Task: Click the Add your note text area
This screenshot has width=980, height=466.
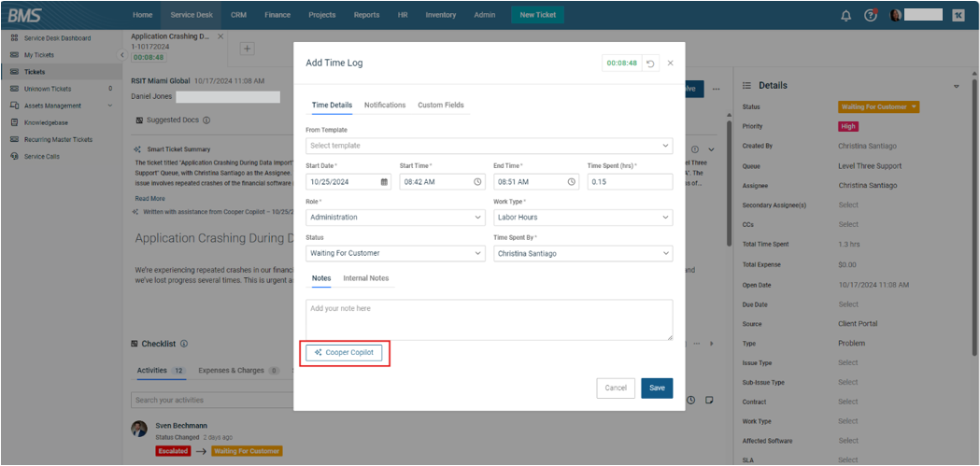Action: (x=489, y=319)
